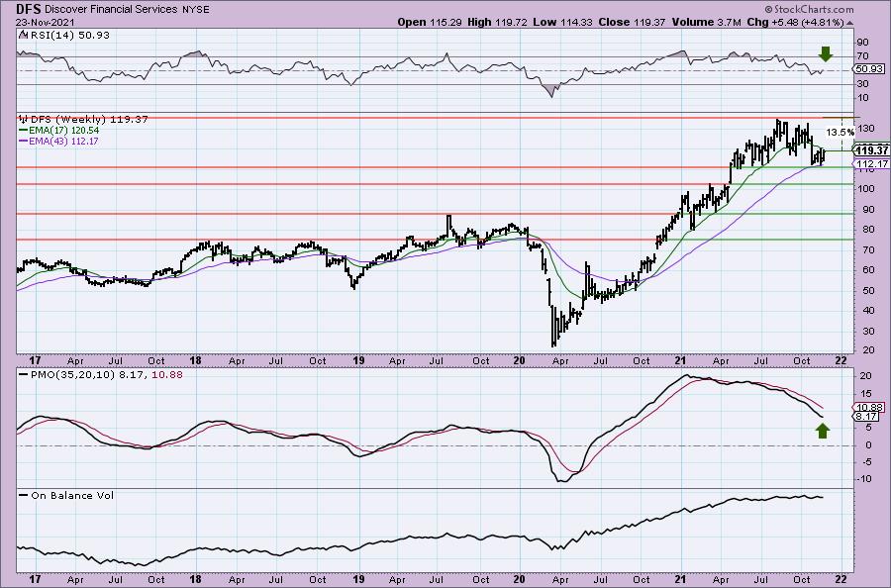The height and width of the screenshot is (588, 891).
Task: Click the purple EMA(43) legend line swatch
Action: (23, 141)
